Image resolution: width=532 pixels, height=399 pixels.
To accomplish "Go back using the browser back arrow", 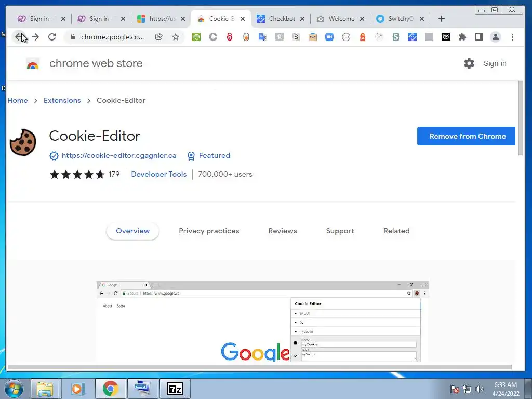I will click(19, 37).
